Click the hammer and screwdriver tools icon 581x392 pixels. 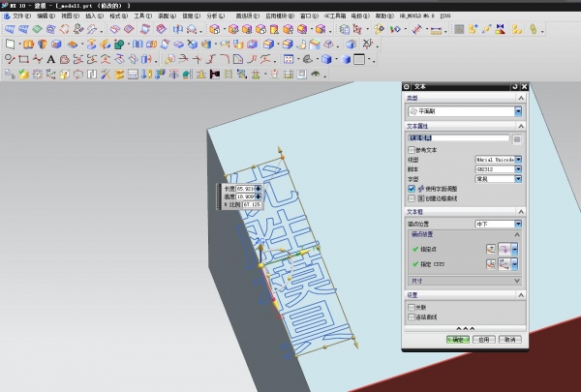coord(106,75)
